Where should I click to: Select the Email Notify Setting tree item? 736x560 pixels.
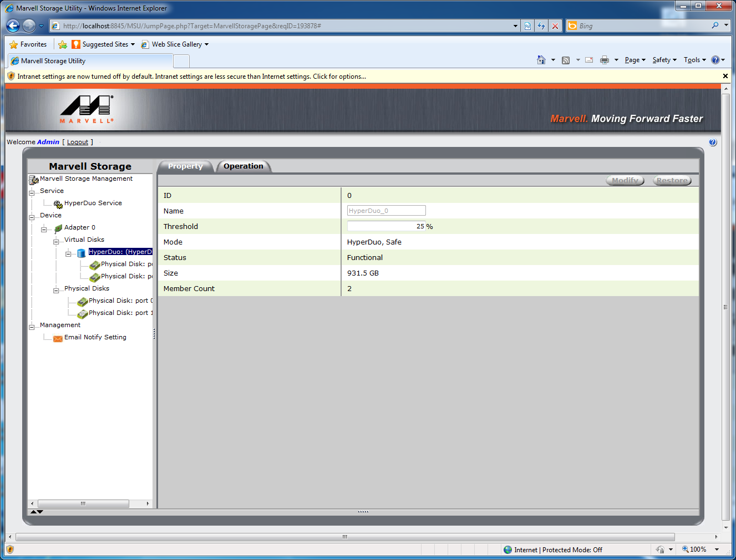pos(95,337)
